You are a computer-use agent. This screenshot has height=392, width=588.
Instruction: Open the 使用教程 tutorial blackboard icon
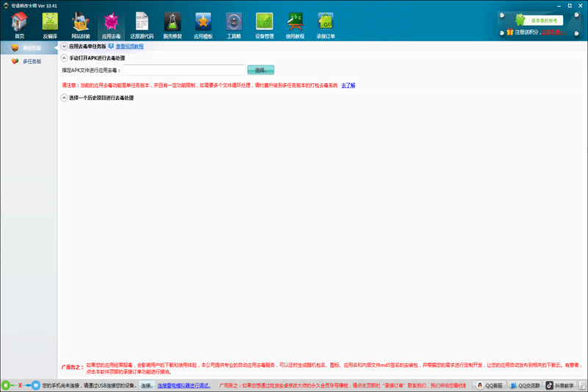click(295, 25)
